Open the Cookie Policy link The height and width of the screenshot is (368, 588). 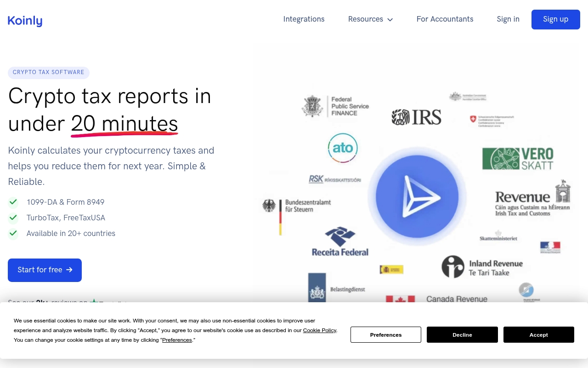(320, 330)
